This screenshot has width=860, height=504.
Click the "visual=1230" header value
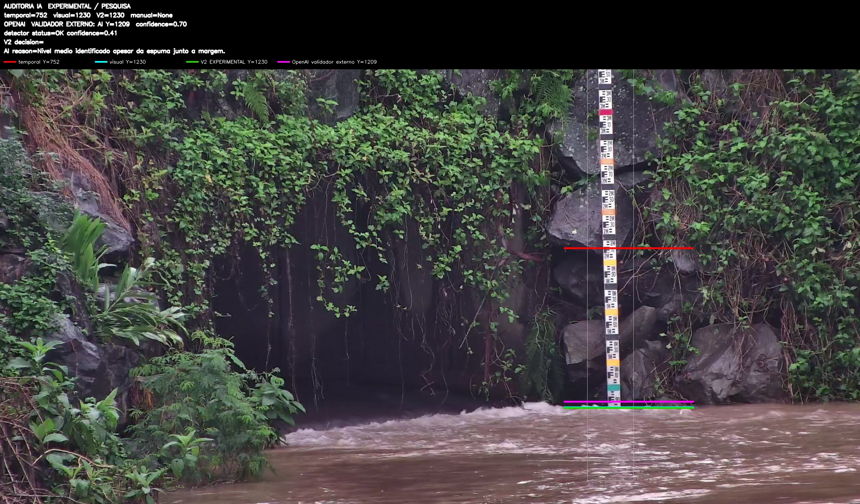point(72,15)
